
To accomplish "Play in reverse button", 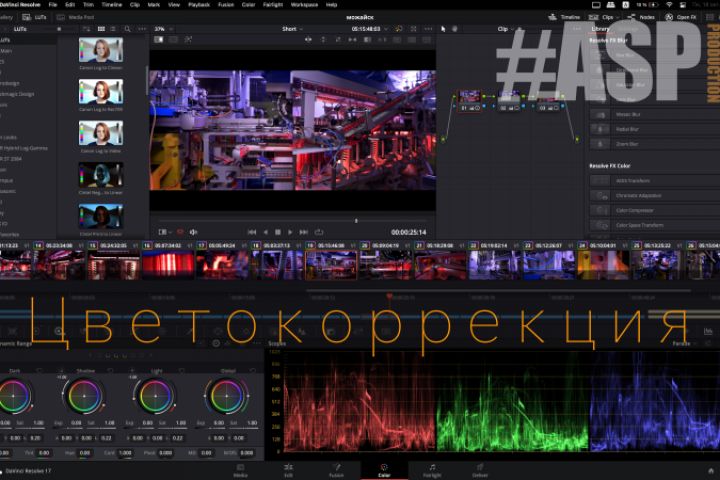I will (x=265, y=232).
